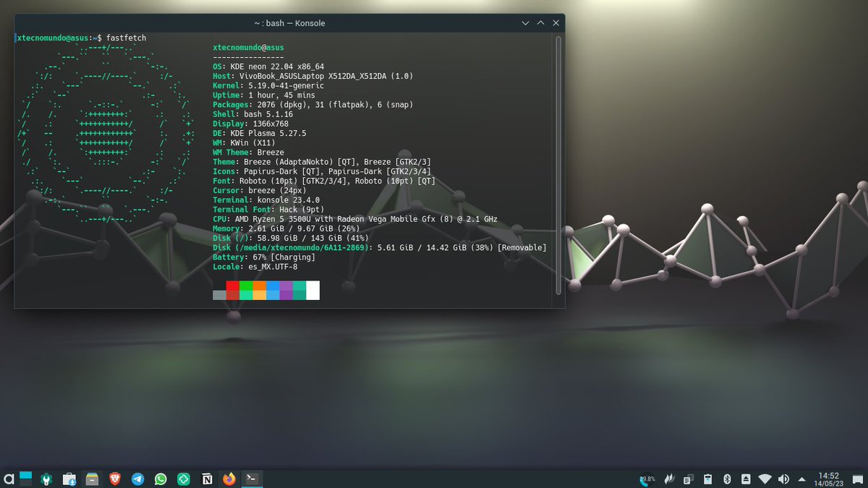Screen dimensions: 868x488
Task: Open Telegram from the taskbar
Action: coord(137,479)
